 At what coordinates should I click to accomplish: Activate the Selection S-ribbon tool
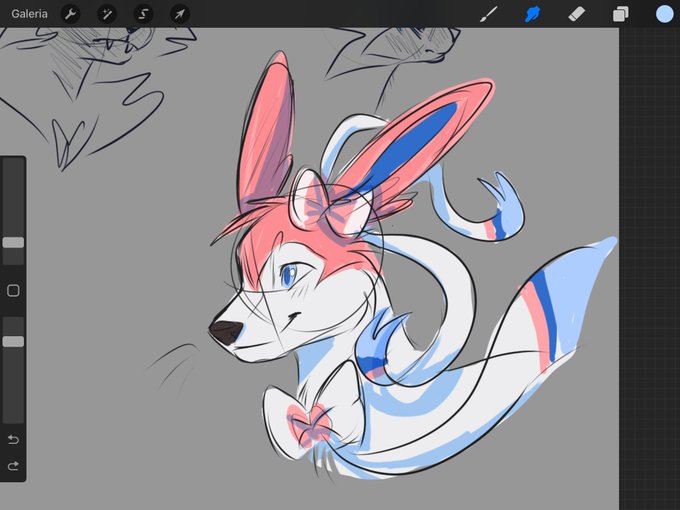(x=143, y=14)
